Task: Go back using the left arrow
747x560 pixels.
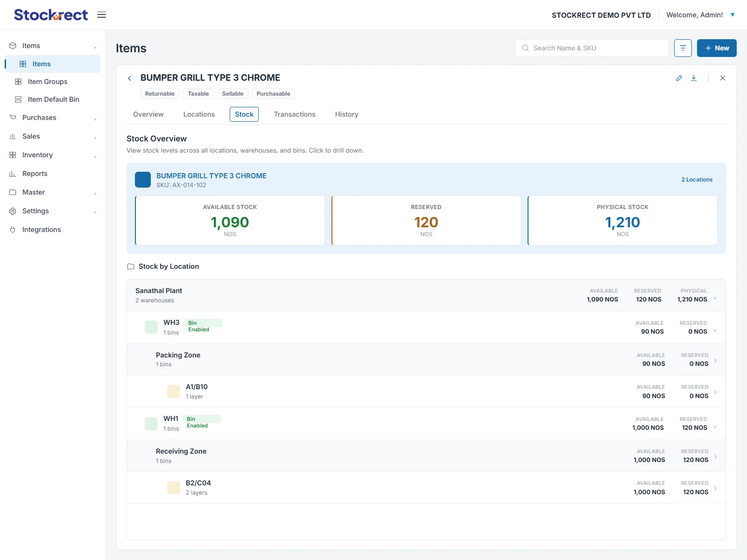Action: pyautogui.click(x=129, y=78)
